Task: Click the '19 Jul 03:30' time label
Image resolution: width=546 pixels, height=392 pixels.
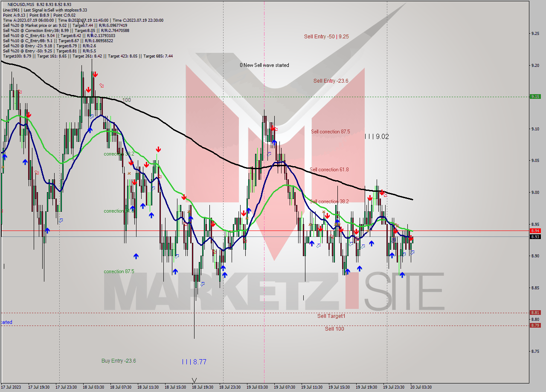Action: pos(257,387)
